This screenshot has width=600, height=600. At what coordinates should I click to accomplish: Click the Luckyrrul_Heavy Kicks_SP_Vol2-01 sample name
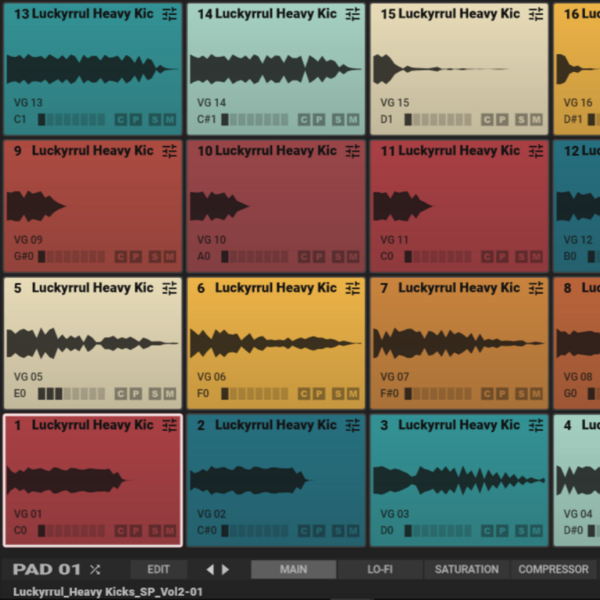click(x=108, y=592)
